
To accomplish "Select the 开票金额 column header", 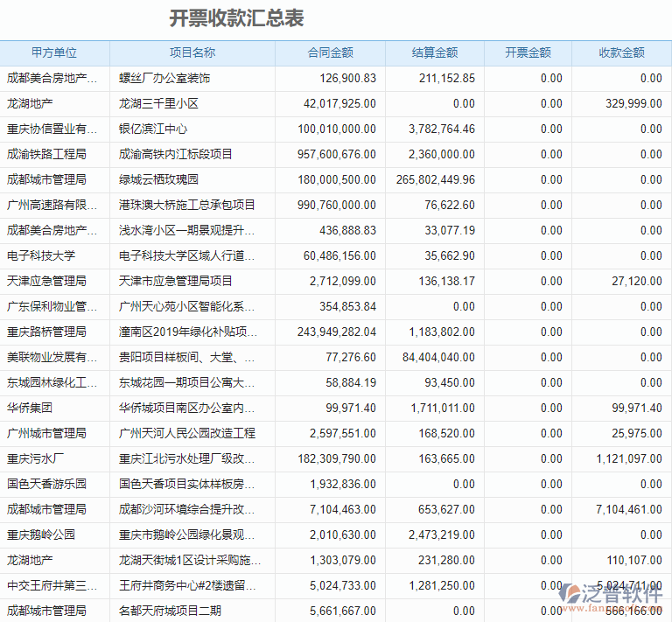I will click(x=528, y=52).
